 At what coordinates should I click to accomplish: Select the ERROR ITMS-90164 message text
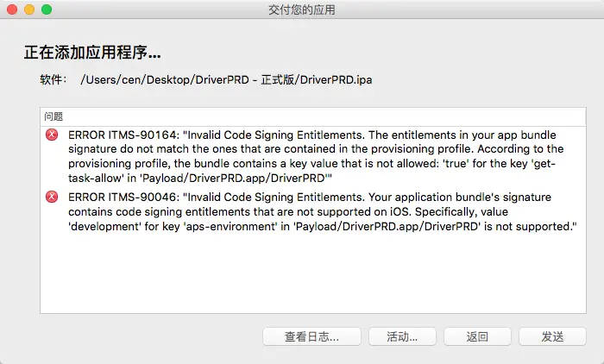point(316,156)
